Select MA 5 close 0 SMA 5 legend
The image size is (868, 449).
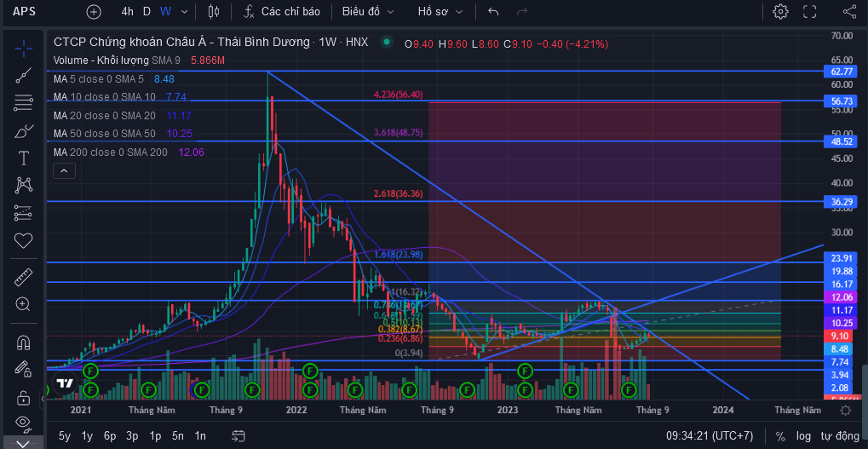click(114, 79)
